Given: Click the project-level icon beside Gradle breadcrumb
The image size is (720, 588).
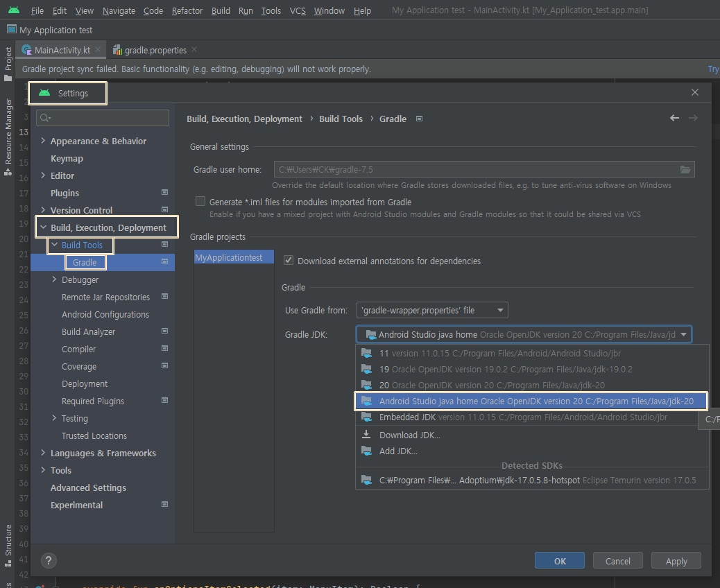Looking at the screenshot, I should click(x=419, y=119).
